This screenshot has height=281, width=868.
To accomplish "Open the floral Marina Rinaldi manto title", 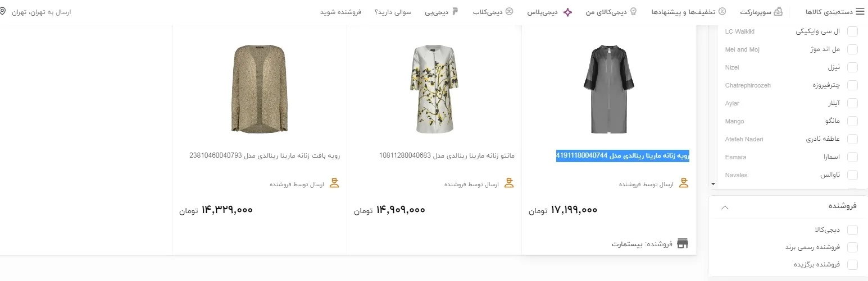I will tap(447, 155).
